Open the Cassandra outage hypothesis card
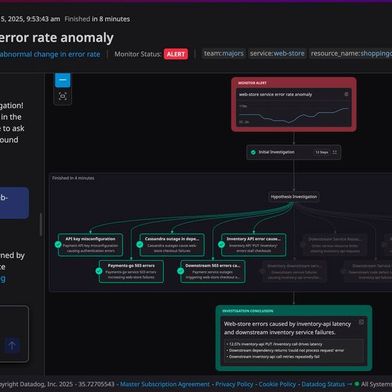Image resolution: width=392 pixels, height=392 pixels. [x=172, y=245]
